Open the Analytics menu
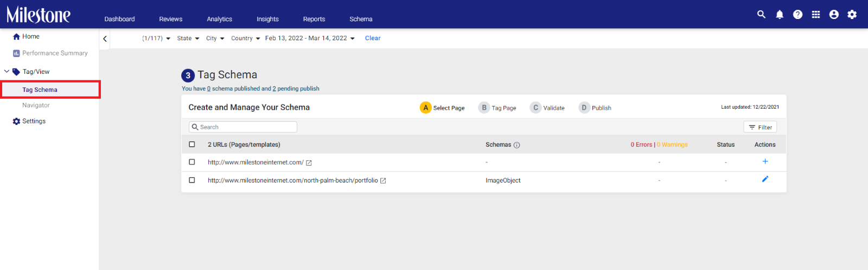Screen dimensions: 868x270 219,19
